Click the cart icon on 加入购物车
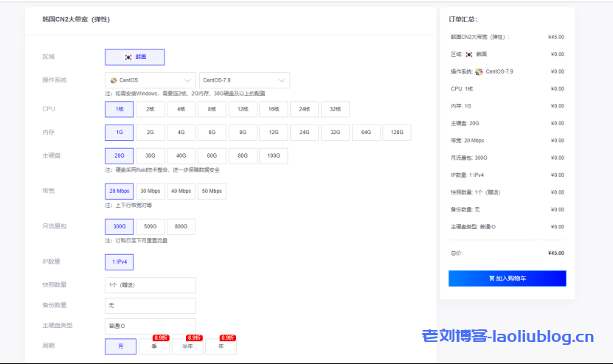This screenshot has height=364, width=613. (491, 279)
